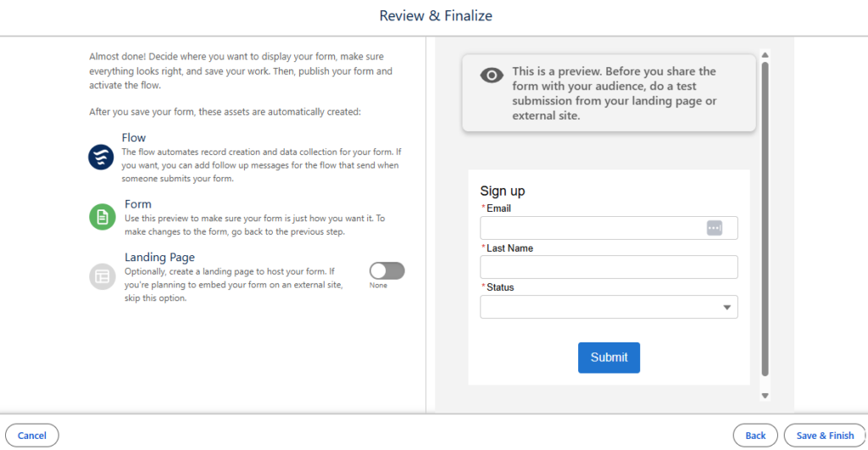The image size is (868, 450).
Task: Click the green Form document icon
Action: pos(103,216)
